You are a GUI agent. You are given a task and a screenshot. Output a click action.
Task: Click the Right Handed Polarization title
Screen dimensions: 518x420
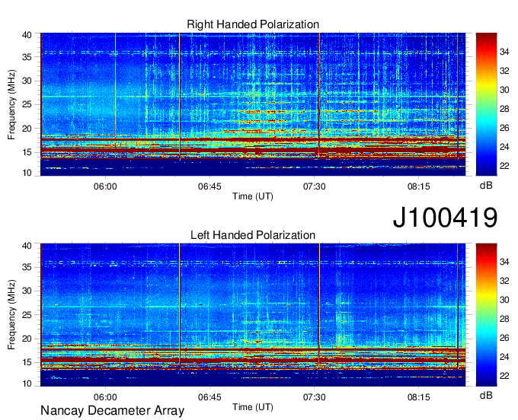253,24
